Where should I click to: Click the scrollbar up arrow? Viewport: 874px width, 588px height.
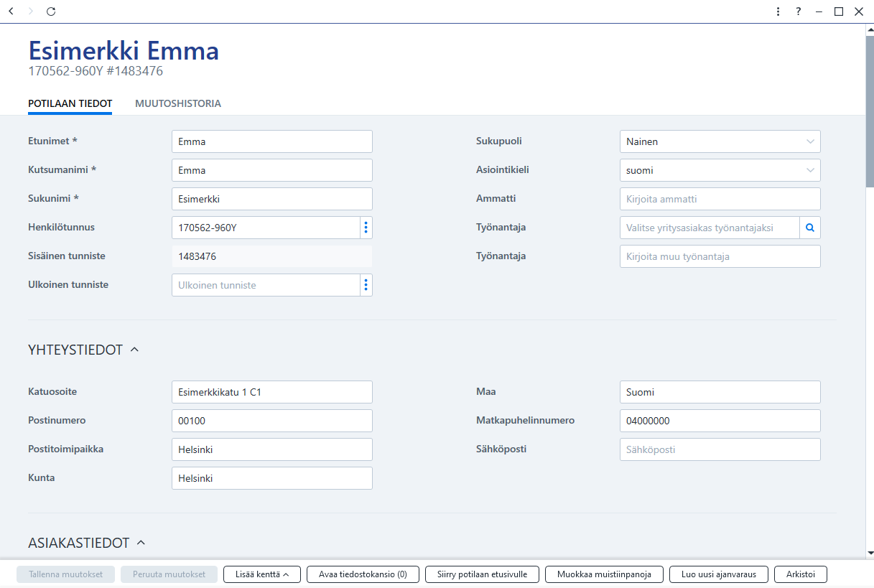[x=870, y=29]
